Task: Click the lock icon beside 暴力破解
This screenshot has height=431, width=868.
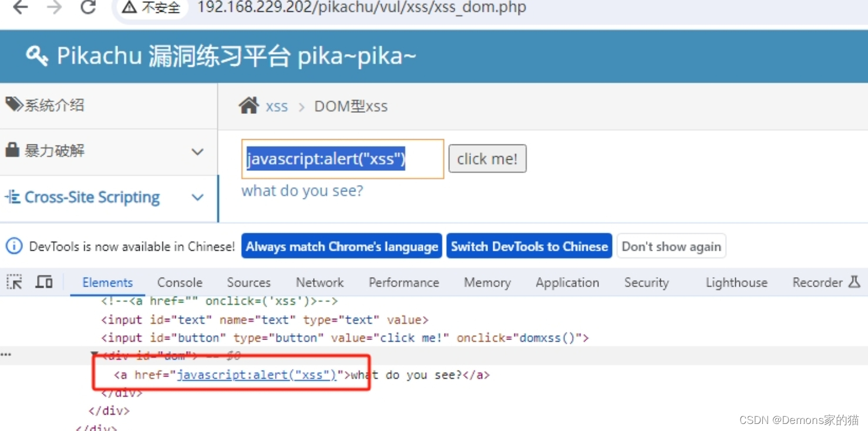Action: pyautogui.click(x=12, y=150)
